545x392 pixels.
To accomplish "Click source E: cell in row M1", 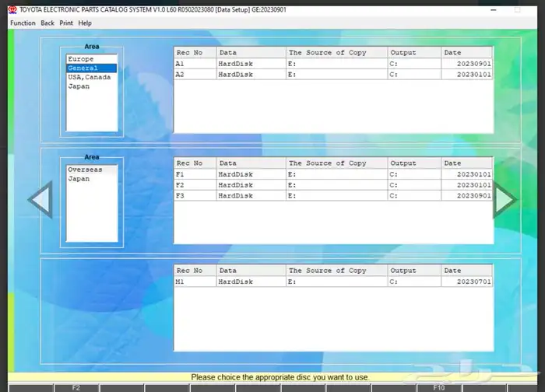I will (x=336, y=282).
